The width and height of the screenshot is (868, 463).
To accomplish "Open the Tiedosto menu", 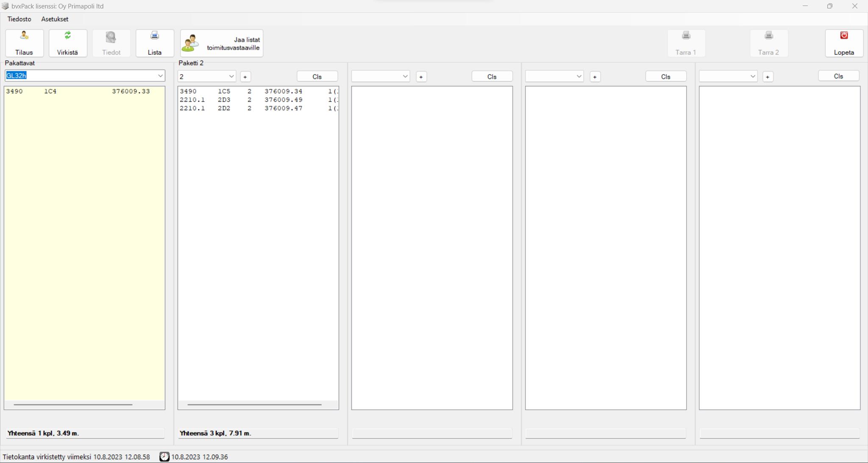I will [19, 19].
